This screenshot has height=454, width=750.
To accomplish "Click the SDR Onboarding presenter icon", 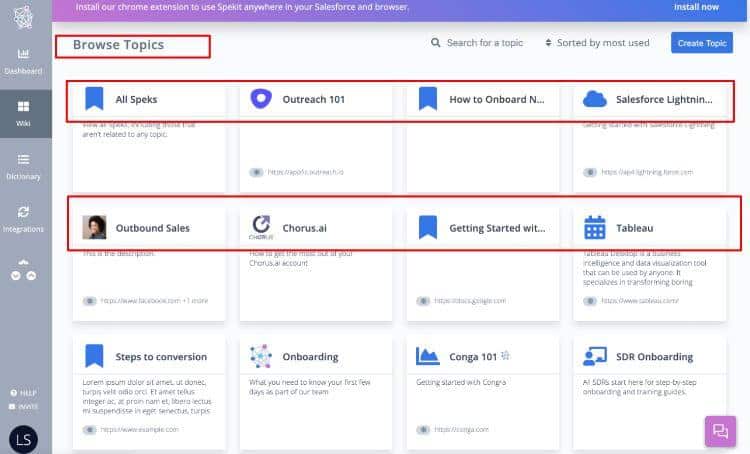I will [x=595, y=356].
